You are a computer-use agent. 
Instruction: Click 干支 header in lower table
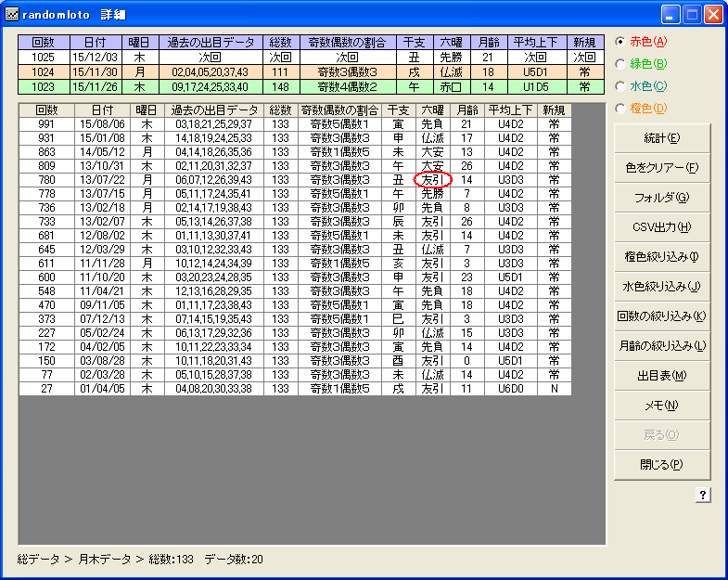pyautogui.click(x=399, y=110)
